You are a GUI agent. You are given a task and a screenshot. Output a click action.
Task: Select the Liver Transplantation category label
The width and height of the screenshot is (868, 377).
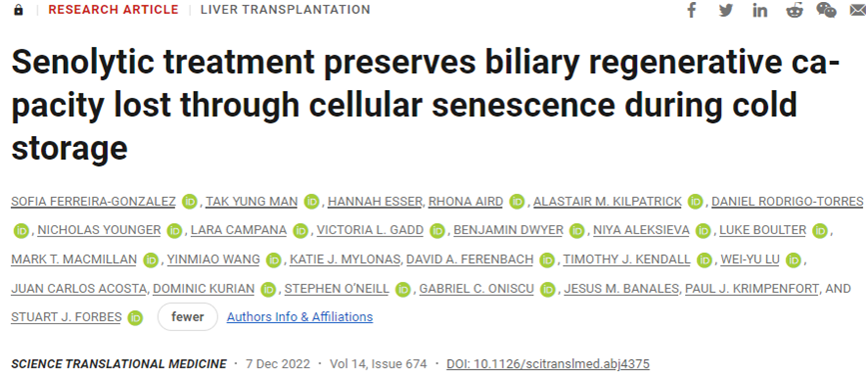[x=285, y=10]
